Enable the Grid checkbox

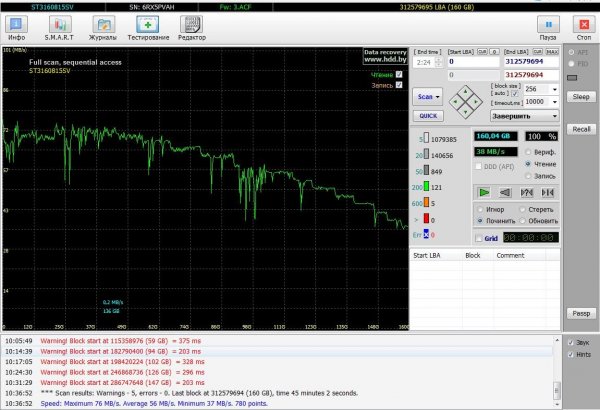point(478,238)
